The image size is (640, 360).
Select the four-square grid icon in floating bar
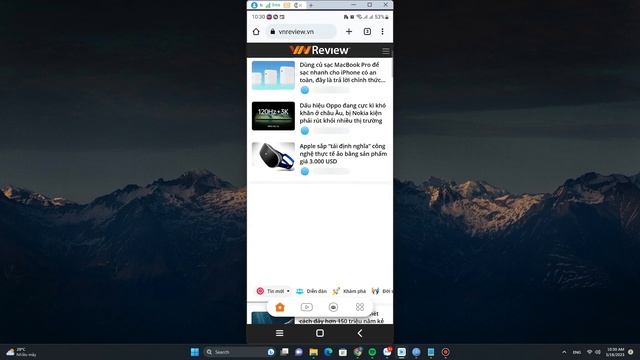pyautogui.click(x=360, y=307)
